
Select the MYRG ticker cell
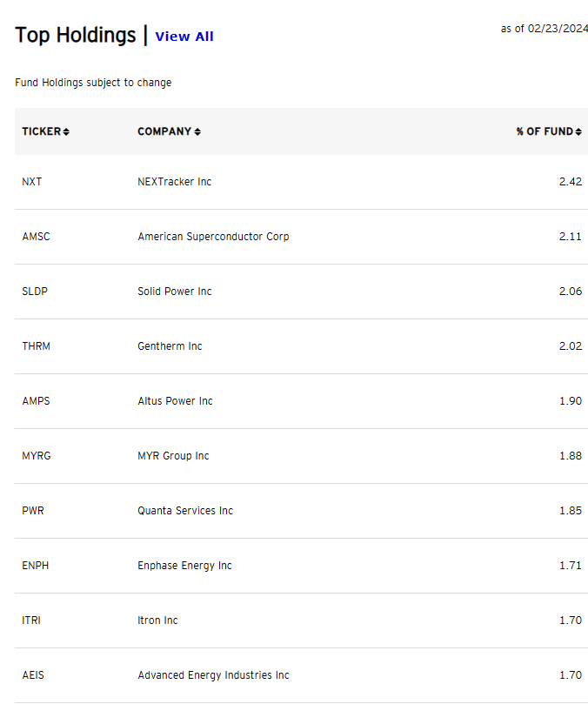click(36, 456)
